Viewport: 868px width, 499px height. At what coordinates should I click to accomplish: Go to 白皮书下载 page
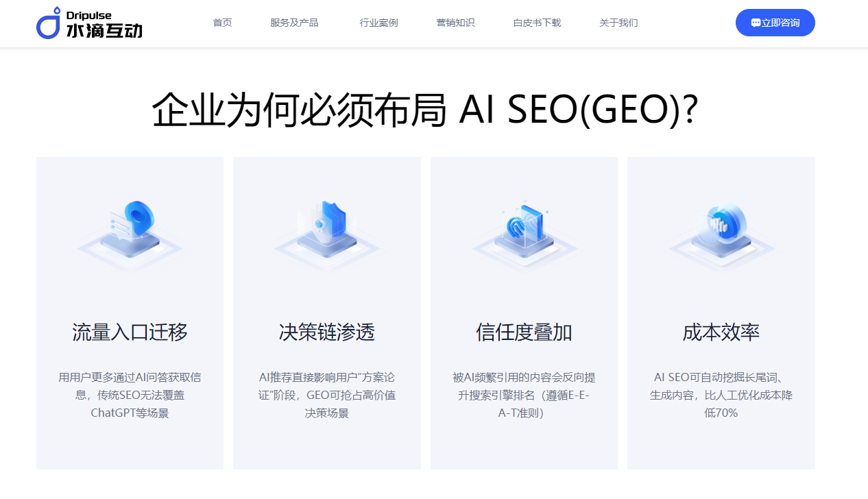[537, 23]
